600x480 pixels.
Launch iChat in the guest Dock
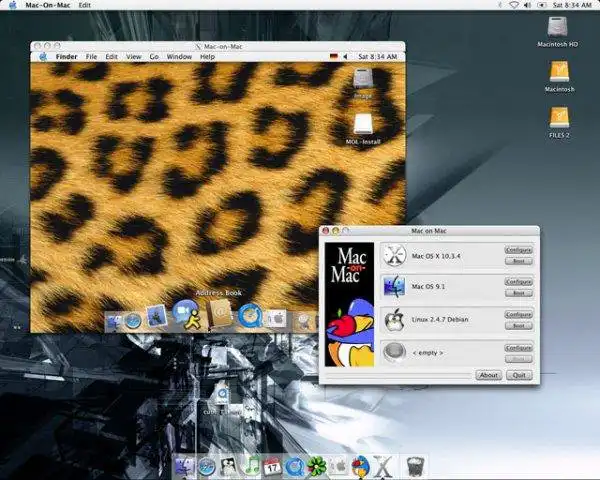(187, 314)
